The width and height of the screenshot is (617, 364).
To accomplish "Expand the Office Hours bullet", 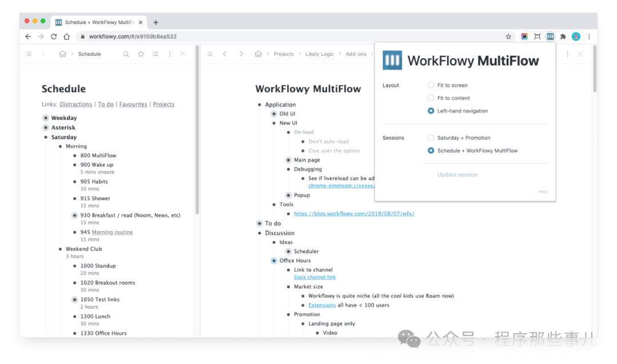I will pos(274,261).
